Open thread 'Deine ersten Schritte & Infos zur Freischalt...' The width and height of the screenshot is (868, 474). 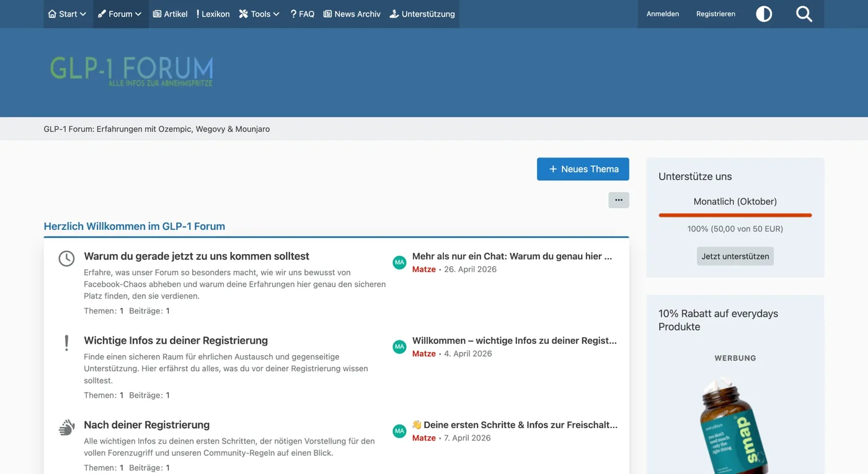tap(515, 424)
